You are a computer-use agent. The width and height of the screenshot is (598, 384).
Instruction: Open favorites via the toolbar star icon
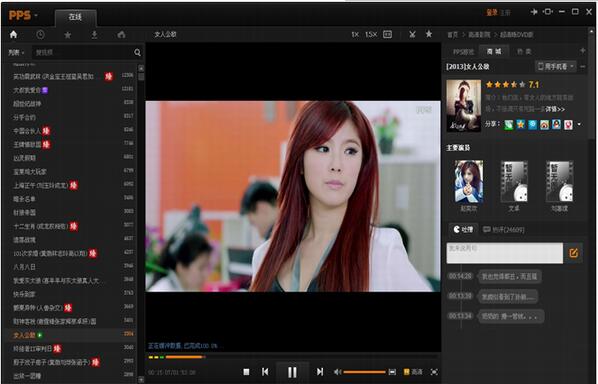68,35
